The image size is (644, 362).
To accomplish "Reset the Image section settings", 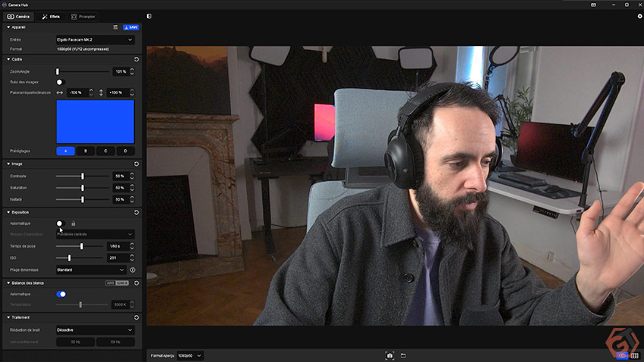I will (136, 164).
